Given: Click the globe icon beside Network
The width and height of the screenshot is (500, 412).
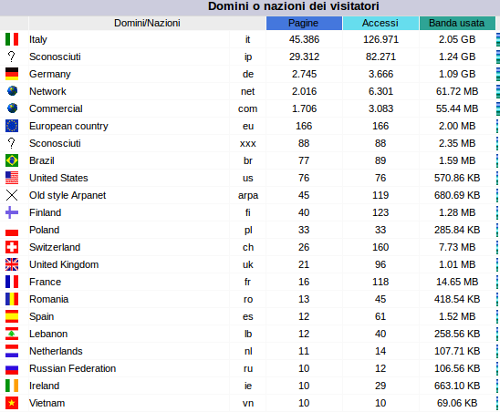Looking at the screenshot, I should tap(12, 91).
